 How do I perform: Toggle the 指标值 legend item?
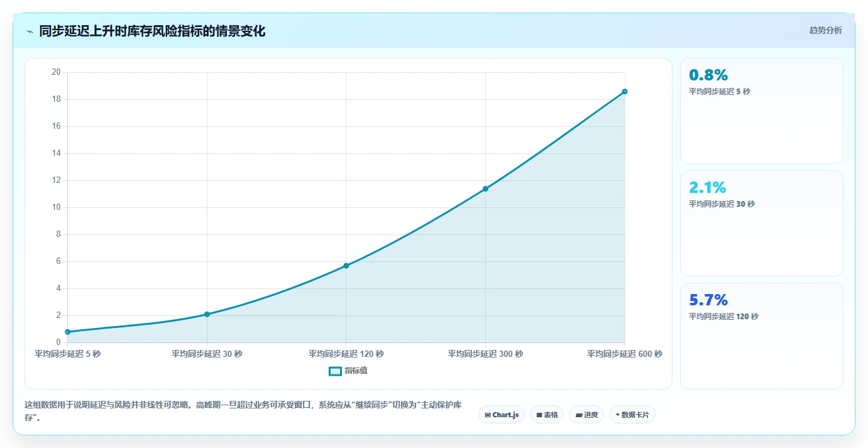tap(348, 371)
